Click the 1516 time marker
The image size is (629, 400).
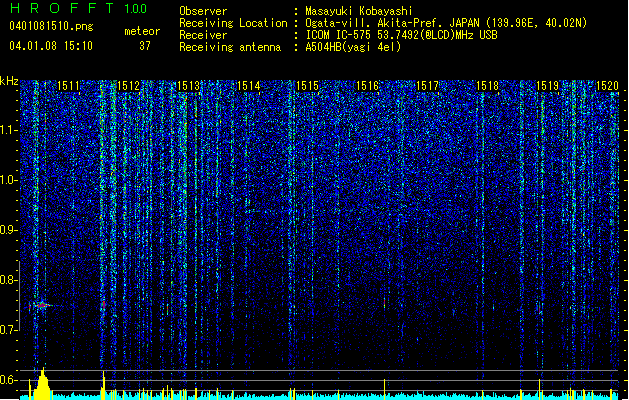367,86
